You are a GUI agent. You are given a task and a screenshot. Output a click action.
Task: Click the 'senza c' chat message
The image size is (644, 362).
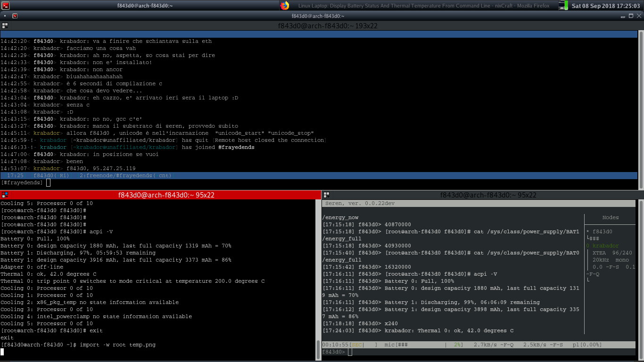[78, 105]
